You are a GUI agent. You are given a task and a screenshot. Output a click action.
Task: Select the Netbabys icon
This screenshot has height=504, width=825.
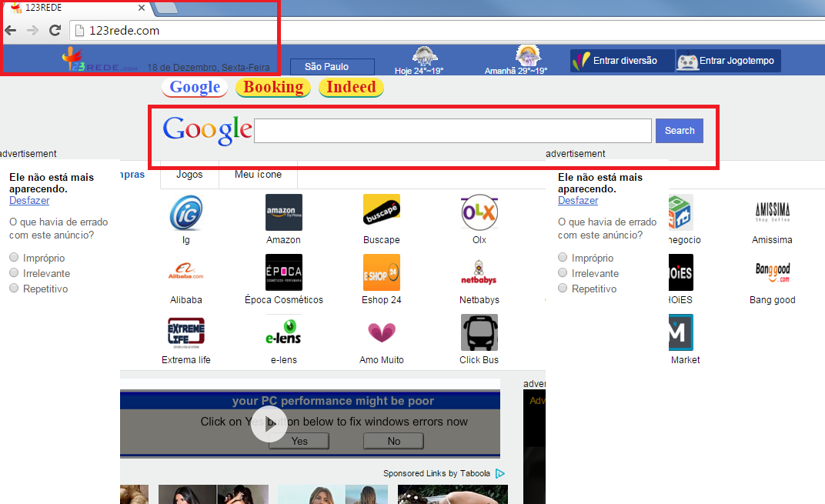(479, 272)
